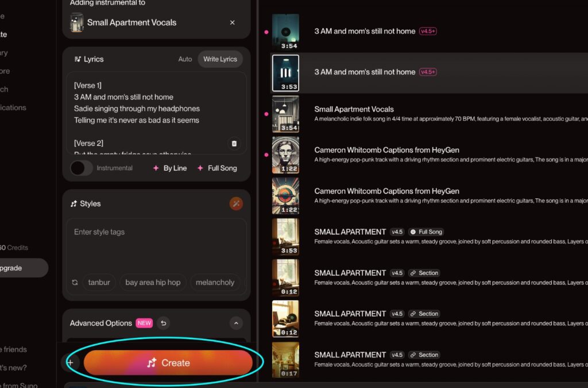
Task: Remove Small Apartment Vocals with the X icon
Action: [232, 23]
